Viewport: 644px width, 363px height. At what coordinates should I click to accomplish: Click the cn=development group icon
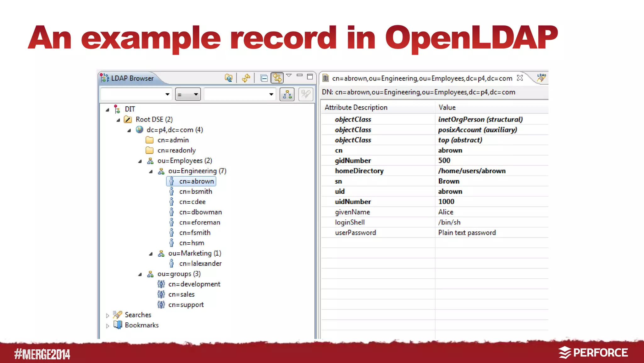coord(161,284)
